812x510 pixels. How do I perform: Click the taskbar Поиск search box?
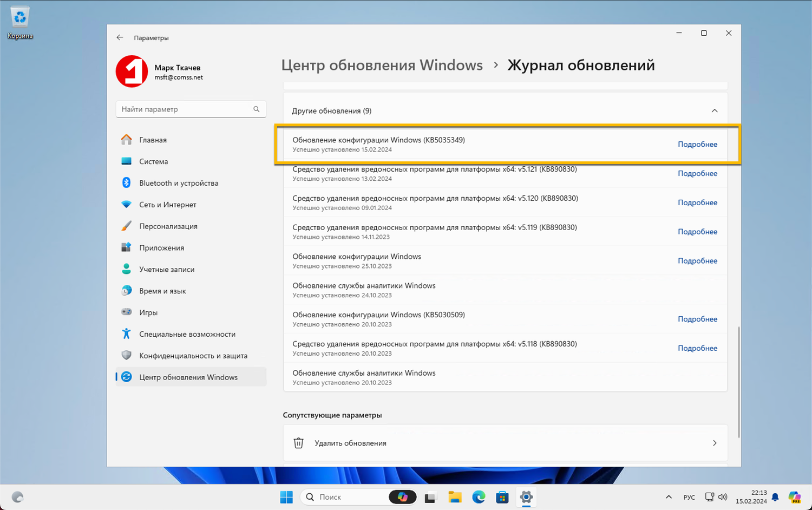[358, 497]
